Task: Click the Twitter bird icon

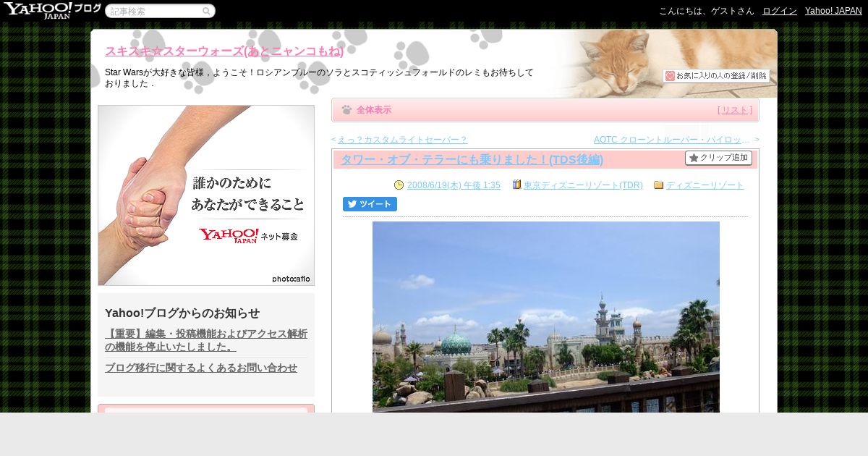Action: (x=352, y=204)
